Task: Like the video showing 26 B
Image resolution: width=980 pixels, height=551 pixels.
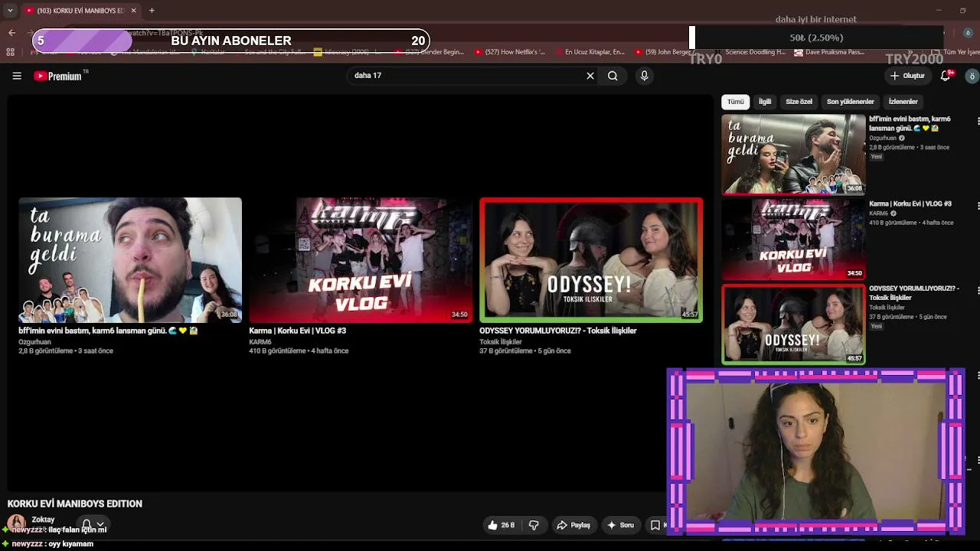Action: 501,525
